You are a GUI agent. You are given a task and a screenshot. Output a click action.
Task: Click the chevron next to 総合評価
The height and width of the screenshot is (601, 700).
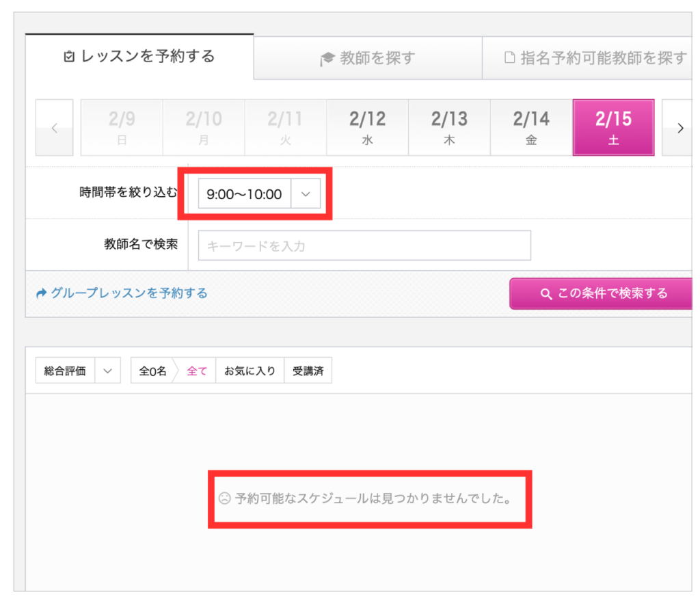coord(107,371)
